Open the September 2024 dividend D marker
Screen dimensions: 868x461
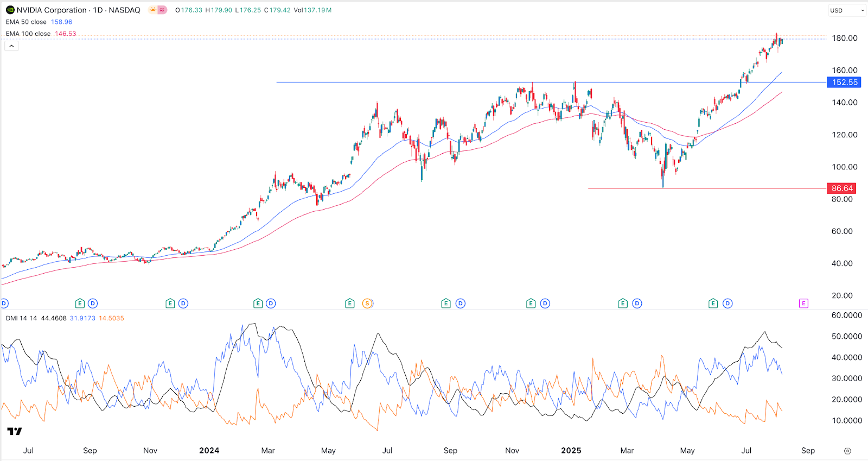point(461,304)
